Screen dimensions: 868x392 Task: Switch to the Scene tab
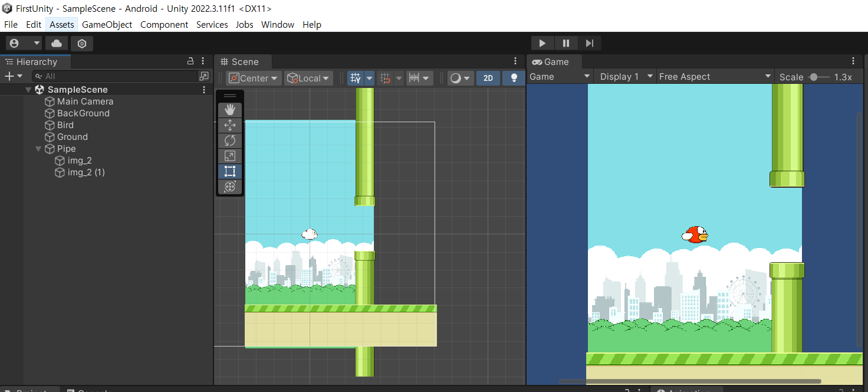242,62
